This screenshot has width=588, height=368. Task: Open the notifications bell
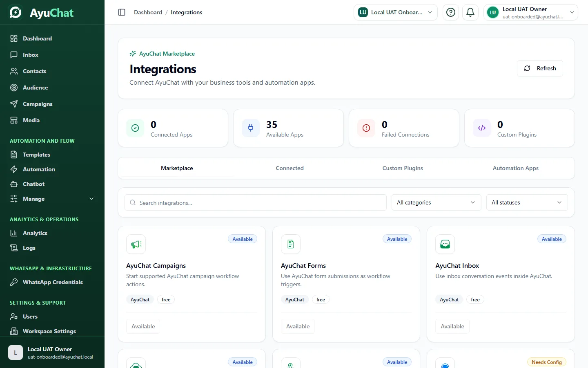[470, 12]
